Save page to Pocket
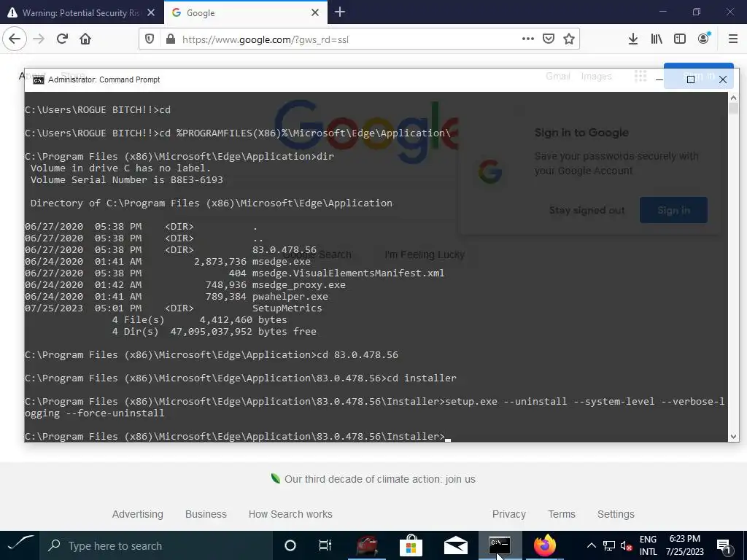The height and width of the screenshot is (560, 747). pos(549,39)
